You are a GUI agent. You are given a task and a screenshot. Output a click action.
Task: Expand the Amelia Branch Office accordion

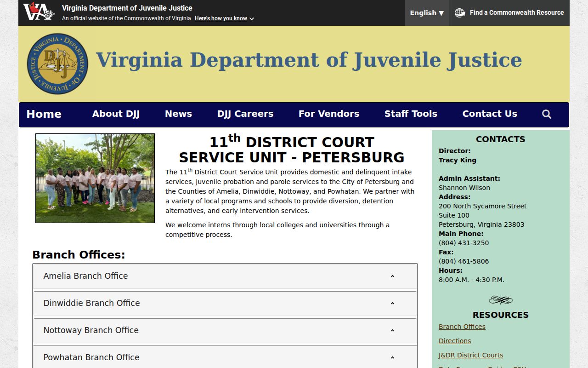225,276
